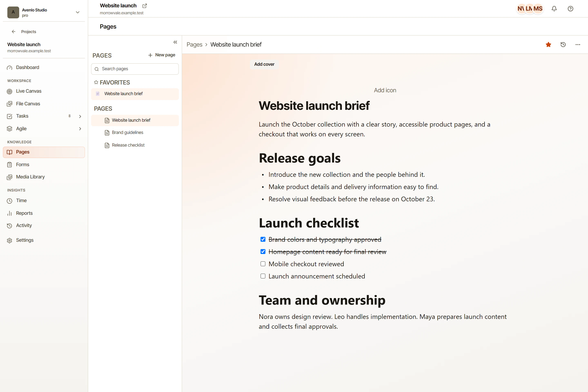Open Brand guidelines page

click(135, 133)
